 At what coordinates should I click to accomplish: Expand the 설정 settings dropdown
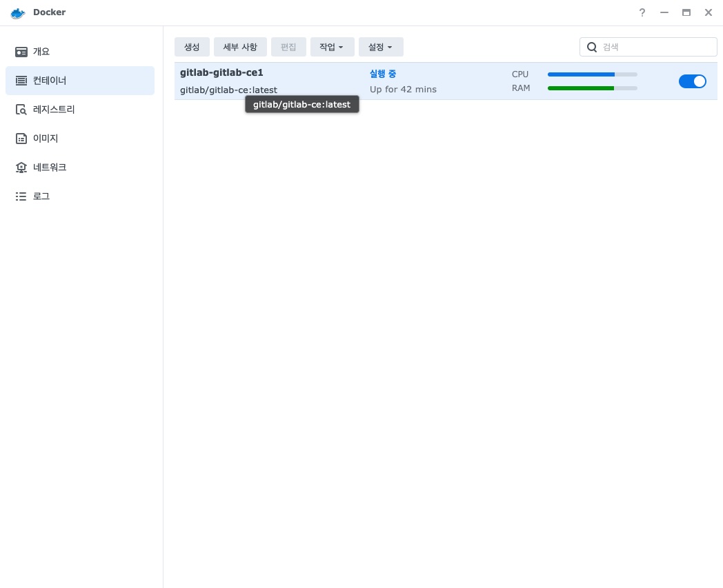tap(381, 47)
